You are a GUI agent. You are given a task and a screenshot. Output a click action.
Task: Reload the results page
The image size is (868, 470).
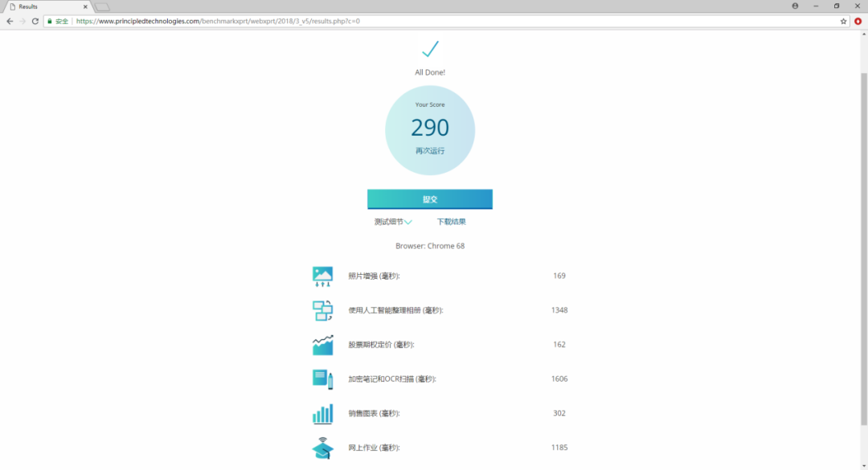pos(35,21)
